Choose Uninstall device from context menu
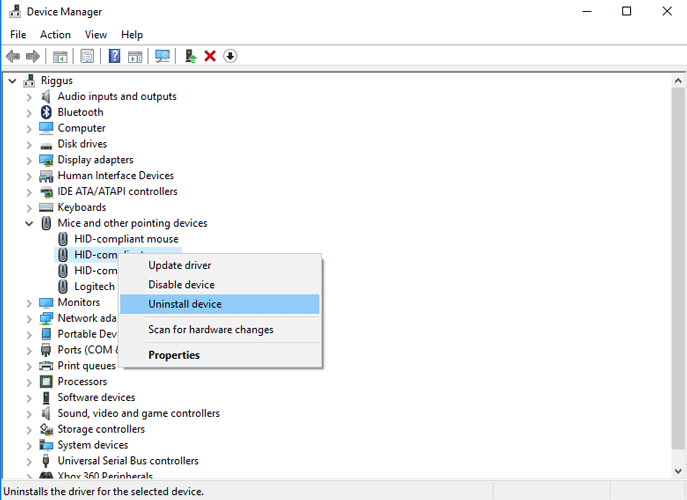The image size is (687, 500). pyautogui.click(x=185, y=304)
